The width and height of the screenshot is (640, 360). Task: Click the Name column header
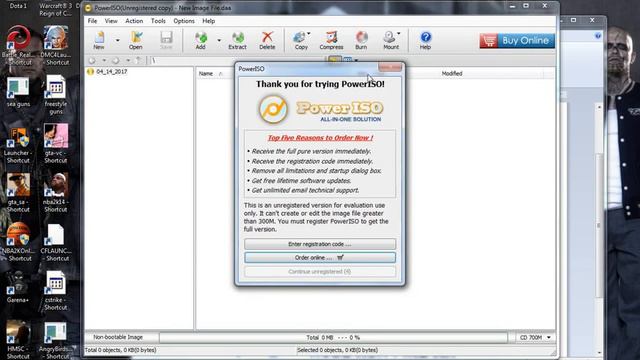[206, 73]
